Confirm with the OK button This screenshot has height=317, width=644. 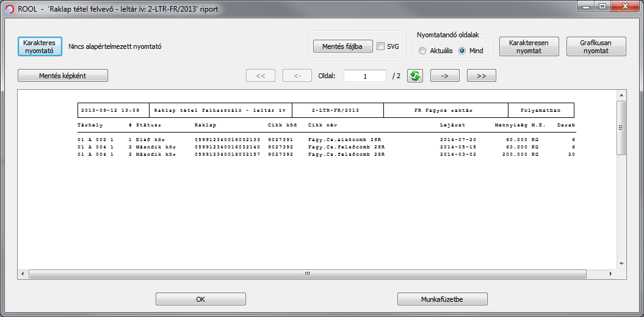click(x=200, y=299)
